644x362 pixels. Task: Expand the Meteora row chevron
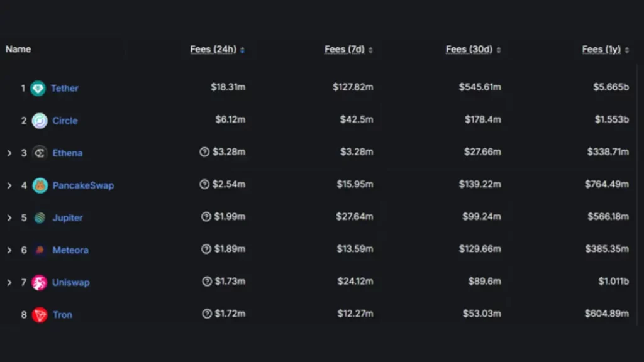pos(9,250)
